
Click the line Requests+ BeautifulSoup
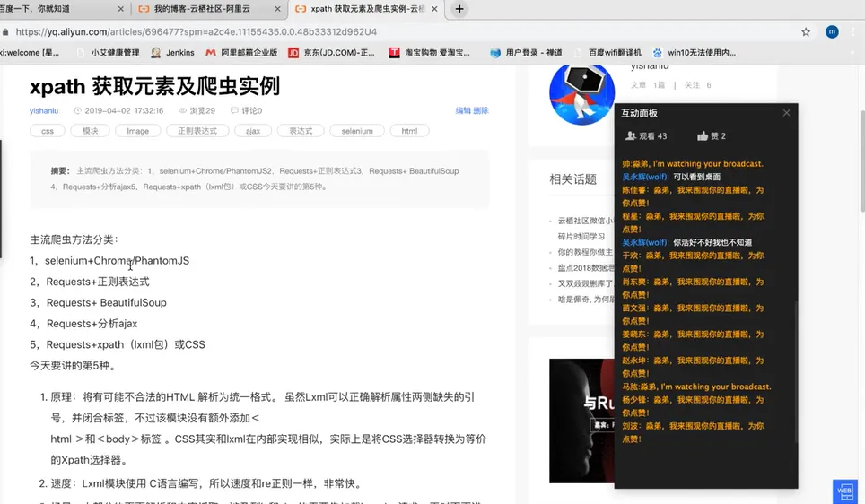click(107, 303)
